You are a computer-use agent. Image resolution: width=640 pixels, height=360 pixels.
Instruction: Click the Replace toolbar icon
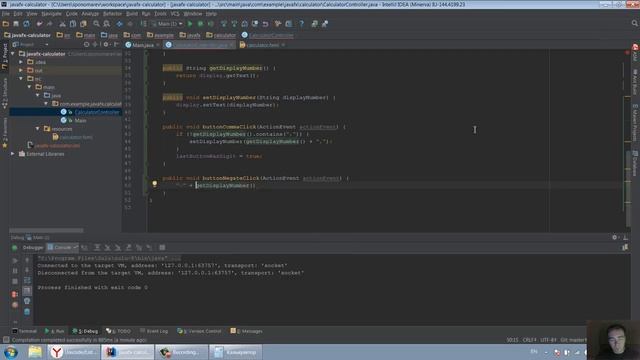pyautogui.click(x=107, y=24)
